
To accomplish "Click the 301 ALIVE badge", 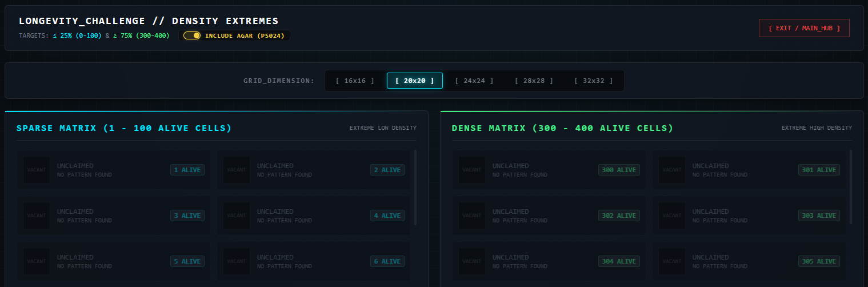I will pyautogui.click(x=819, y=170).
